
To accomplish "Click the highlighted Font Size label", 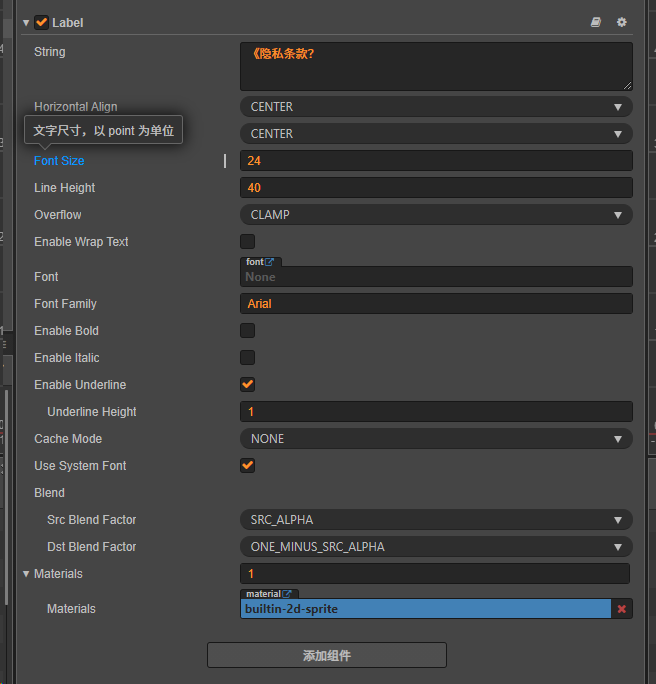I will coord(59,161).
